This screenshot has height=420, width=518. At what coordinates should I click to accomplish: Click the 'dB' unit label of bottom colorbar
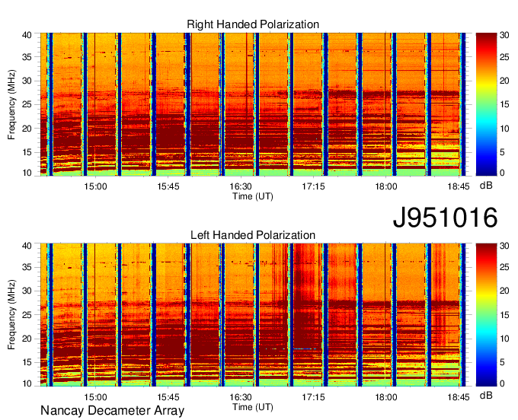(x=486, y=395)
